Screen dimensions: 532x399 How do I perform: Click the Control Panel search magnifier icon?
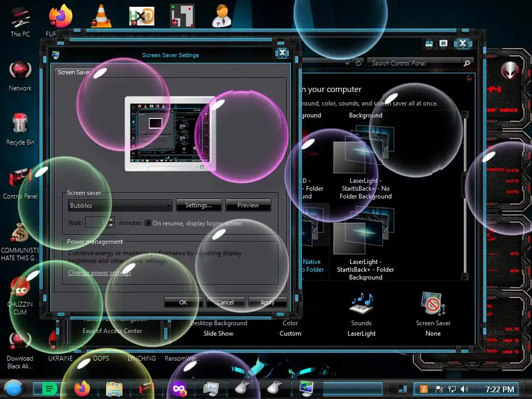point(467,63)
